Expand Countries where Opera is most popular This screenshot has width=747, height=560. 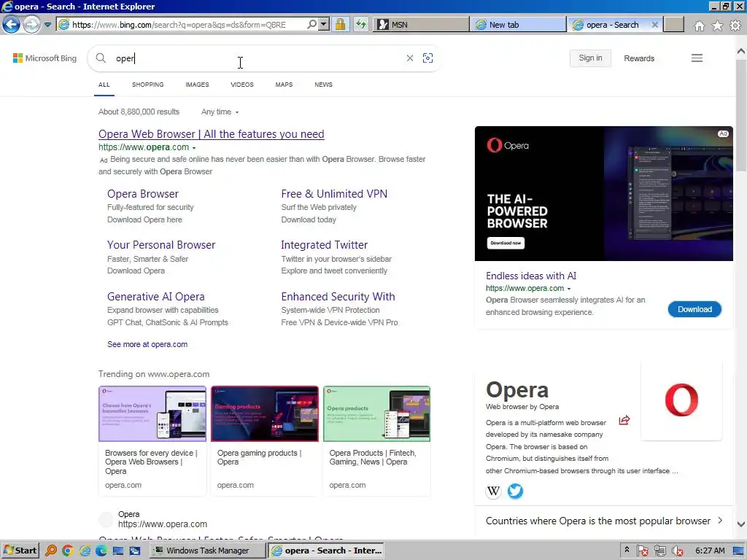coord(603,521)
